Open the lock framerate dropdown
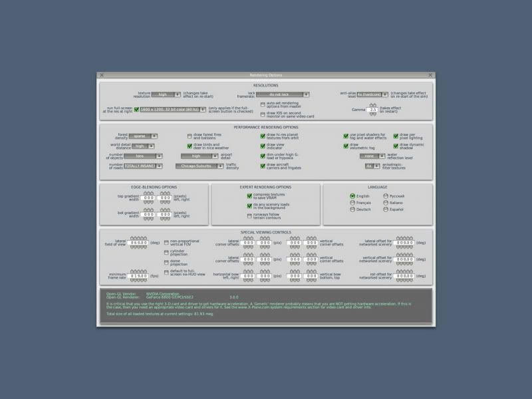The image size is (532, 399). [282, 94]
